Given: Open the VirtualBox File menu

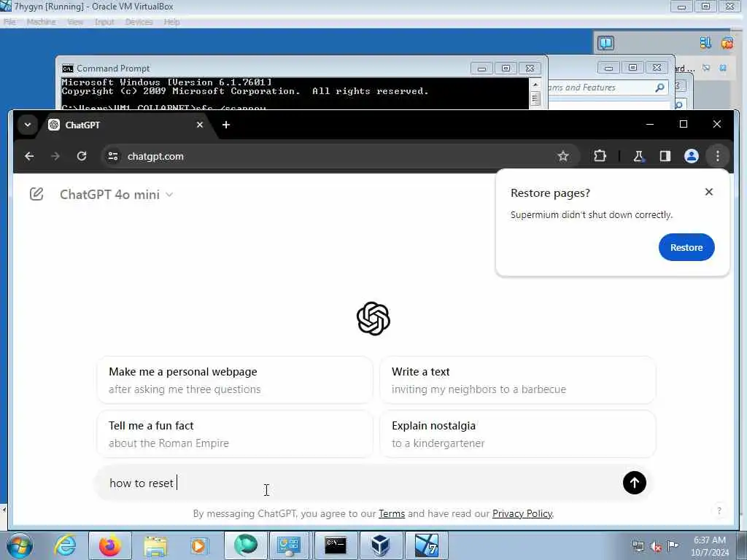Looking at the screenshot, I should coord(9,22).
